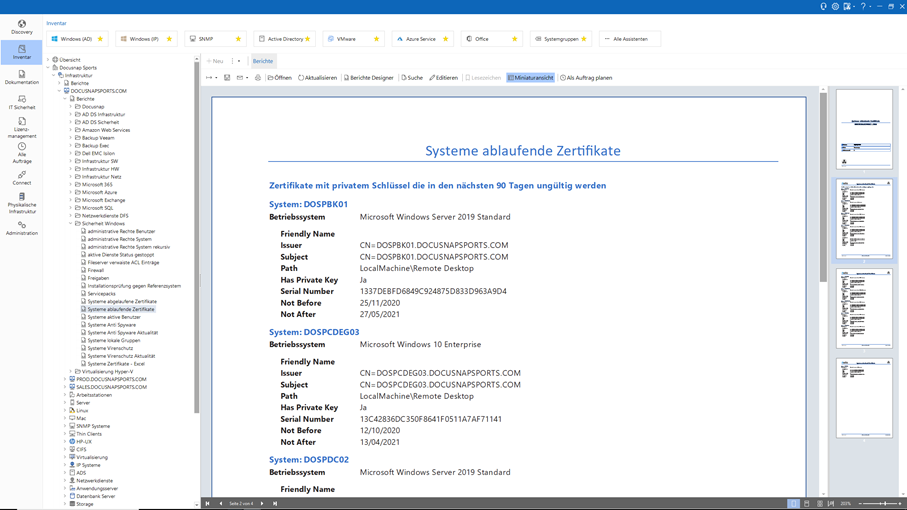Collapse the Sicherheit Windows folder
Screen dimensions: 907x510
[x=71, y=224]
